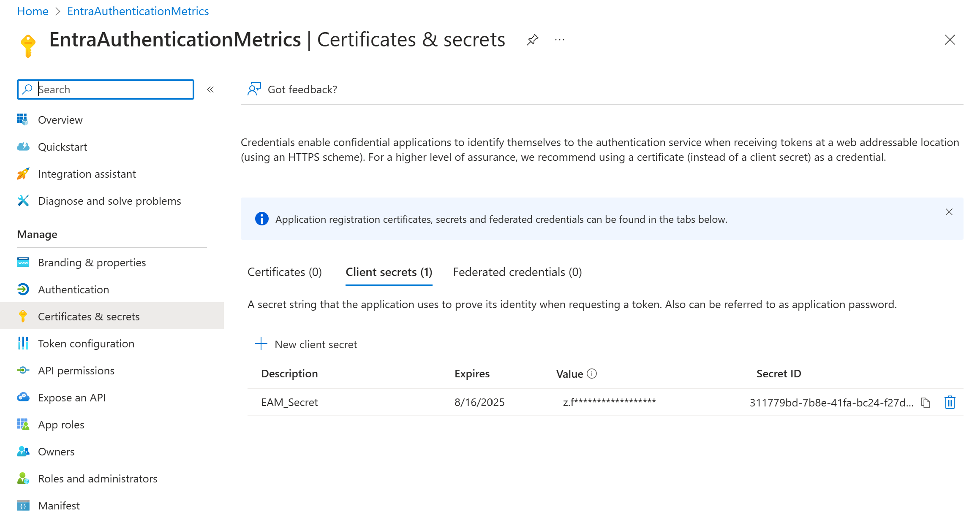Open Diagnose and solve problems
This screenshot has width=980, height=520.
click(x=109, y=201)
